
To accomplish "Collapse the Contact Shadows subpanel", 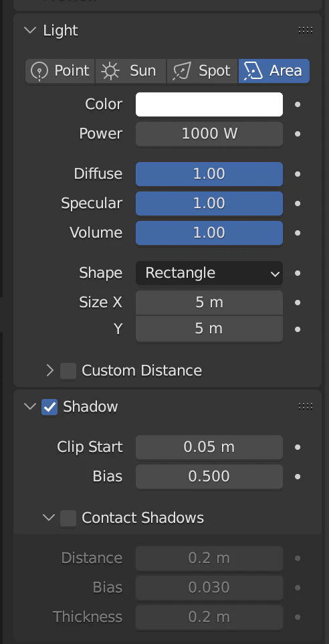I will coord(48,518).
